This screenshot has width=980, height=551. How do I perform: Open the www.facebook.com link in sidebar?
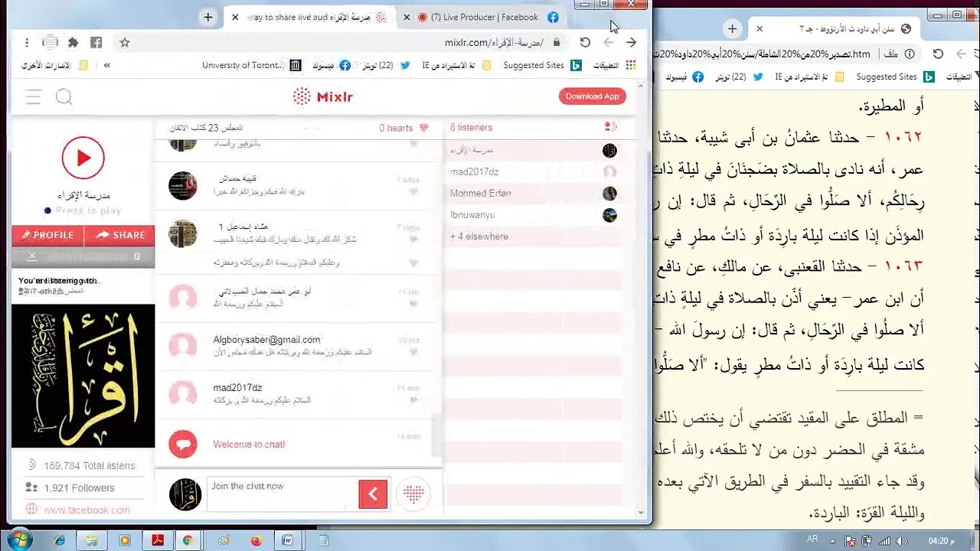pyautogui.click(x=87, y=510)
